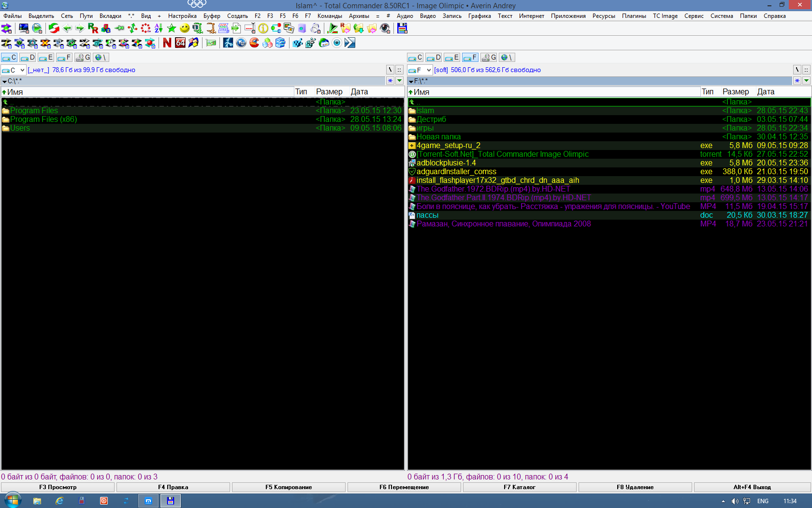812x508 pixels.
Task: Click the green-red refresh icon in toolbar
Action: 54,29
